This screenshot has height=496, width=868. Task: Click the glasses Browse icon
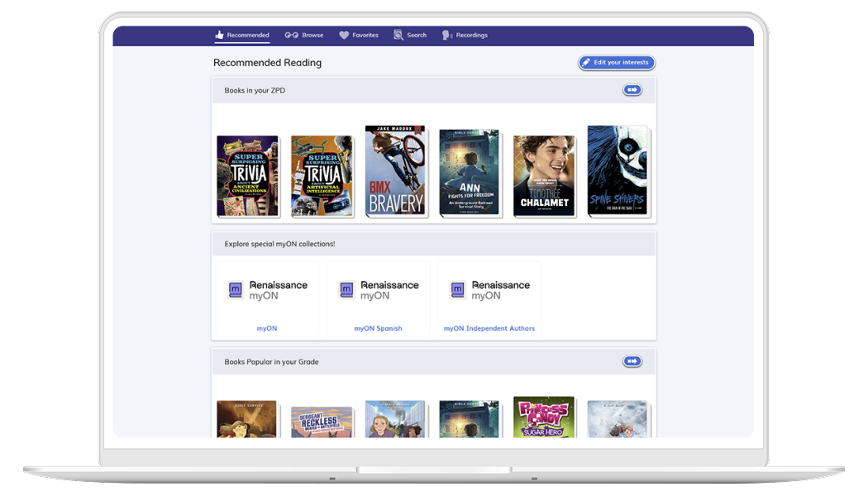pyautogui.click(x=291, y=36)
